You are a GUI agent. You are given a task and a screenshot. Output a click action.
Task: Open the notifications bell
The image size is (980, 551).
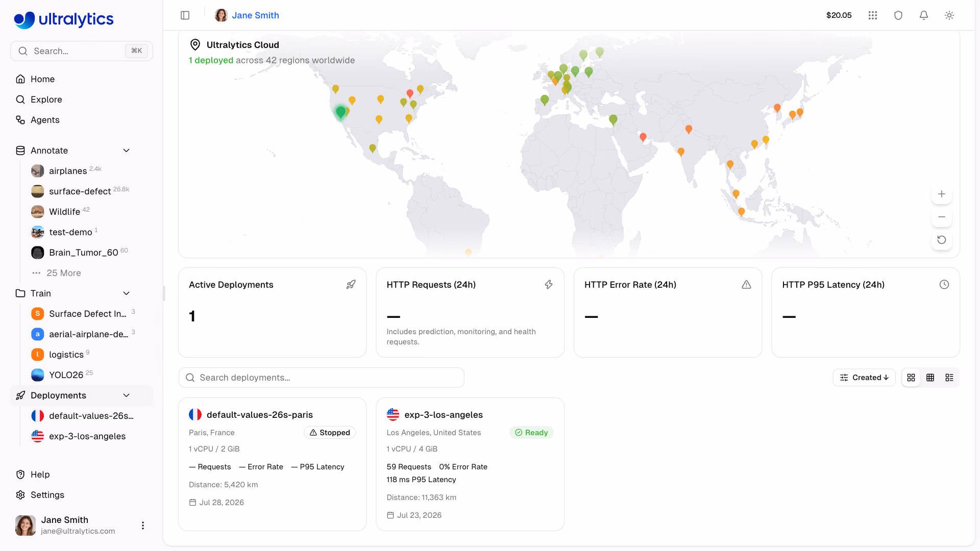pyautogui.click(x=924, y=15)
